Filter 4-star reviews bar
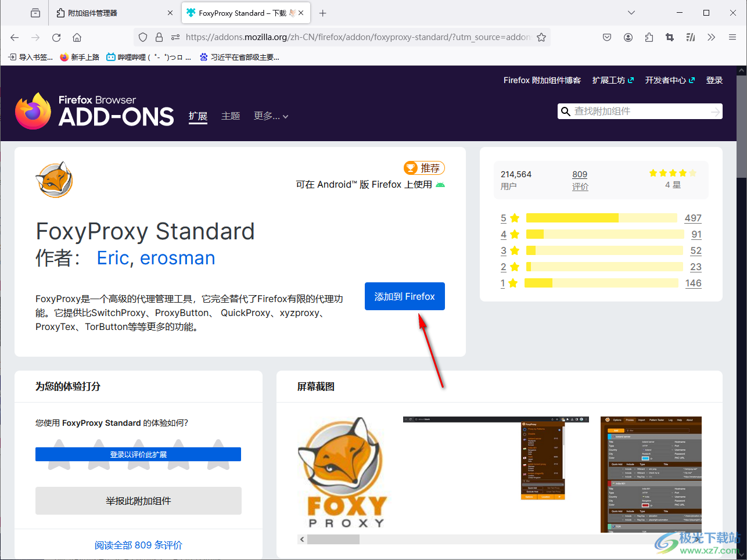 tap(605, 234)
